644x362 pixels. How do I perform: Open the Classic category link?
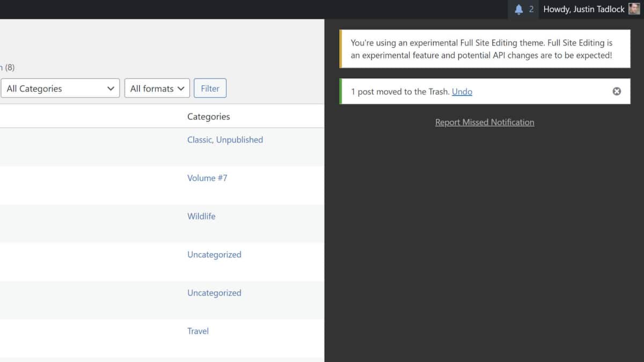(199, 139)
